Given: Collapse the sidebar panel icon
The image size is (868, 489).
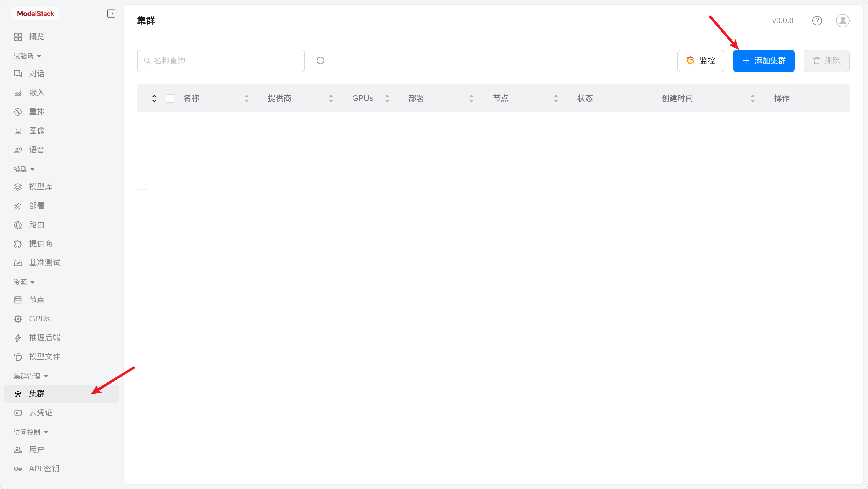Looking at the screenshot, I should (x=111, y=13).
